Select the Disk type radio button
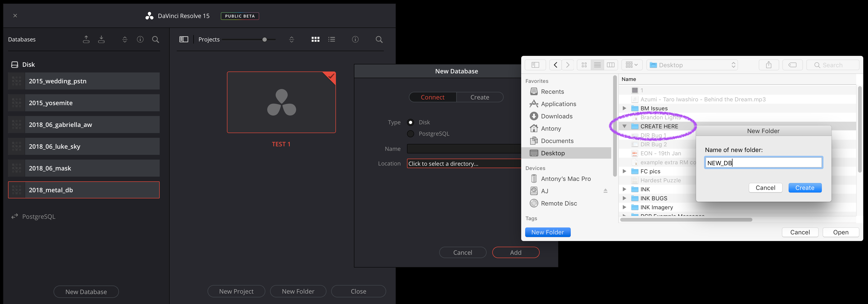The height and width of the screenshot is (304, 868). point(410,122)
